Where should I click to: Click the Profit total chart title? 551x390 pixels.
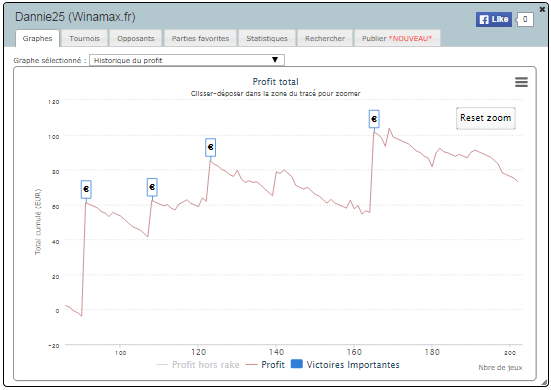276,82
